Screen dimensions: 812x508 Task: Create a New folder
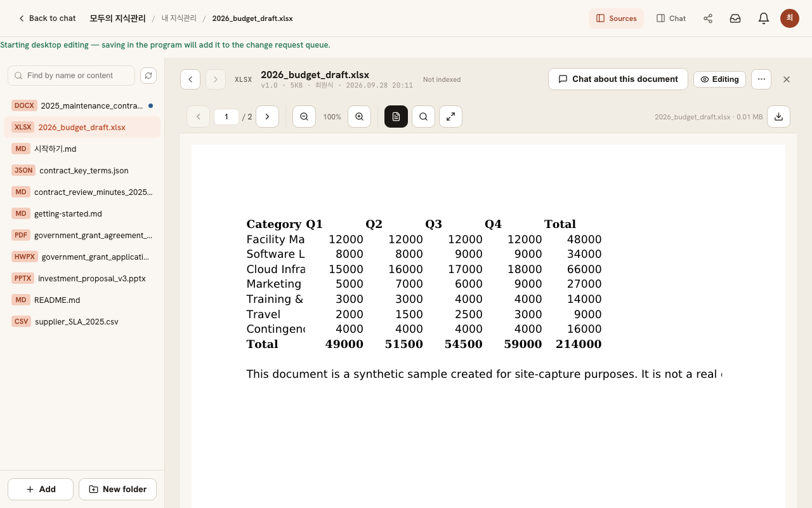(x=117, y=489)
